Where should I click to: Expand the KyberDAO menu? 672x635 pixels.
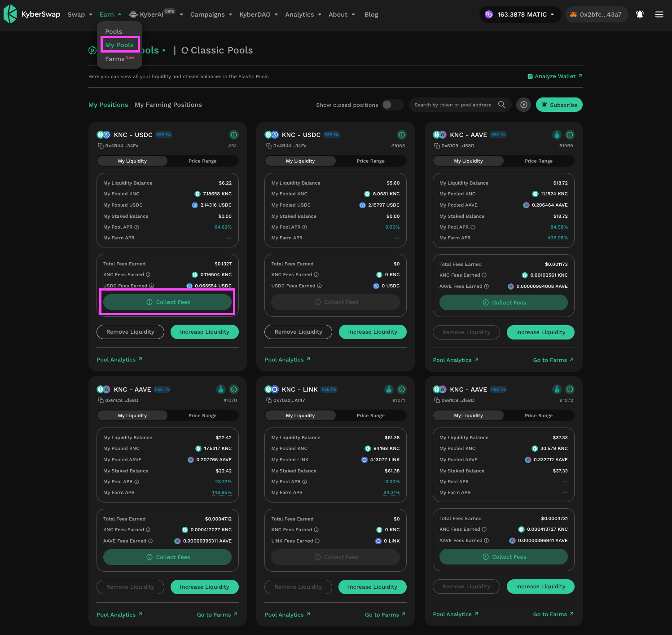tap(259, 14)
